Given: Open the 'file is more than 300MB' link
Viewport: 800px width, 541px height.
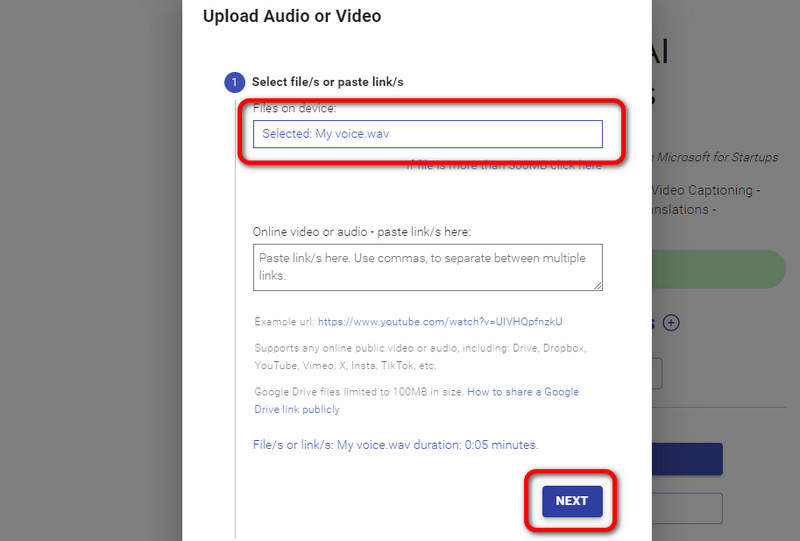Looking at the screenshot, I should [505, 166].
